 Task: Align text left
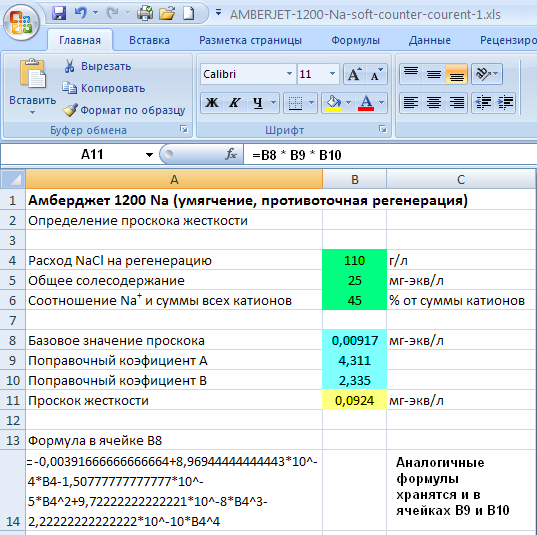tap(411, 102)
